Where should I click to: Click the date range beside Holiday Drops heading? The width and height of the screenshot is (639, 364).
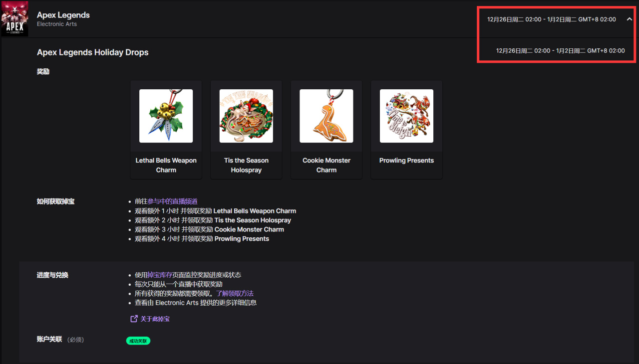click(560, 51)
